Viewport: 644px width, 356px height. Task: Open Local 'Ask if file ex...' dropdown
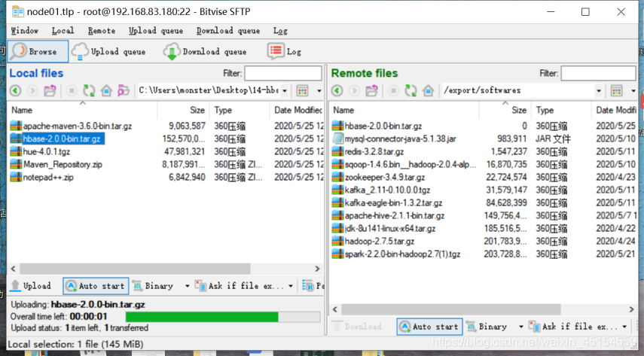(x=291, y=286)
